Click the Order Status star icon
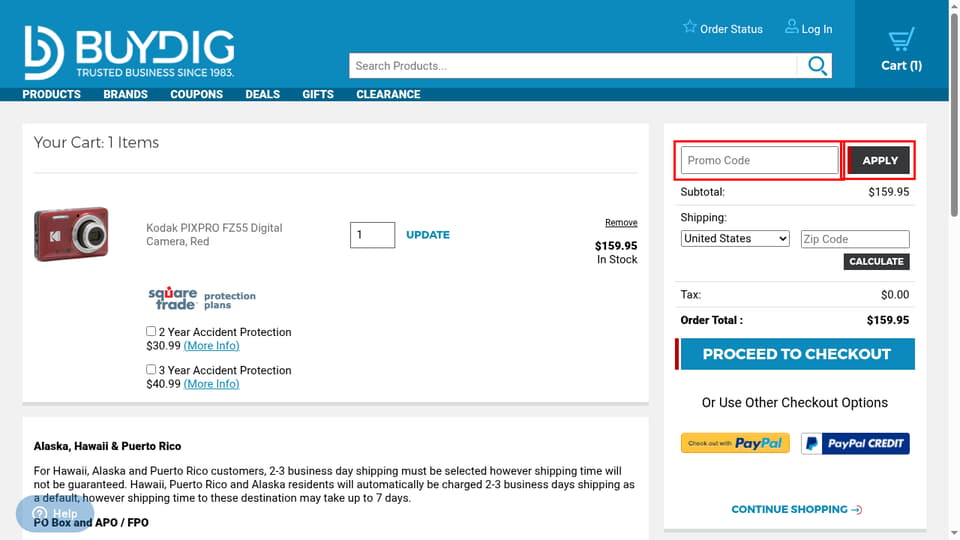 690,27
